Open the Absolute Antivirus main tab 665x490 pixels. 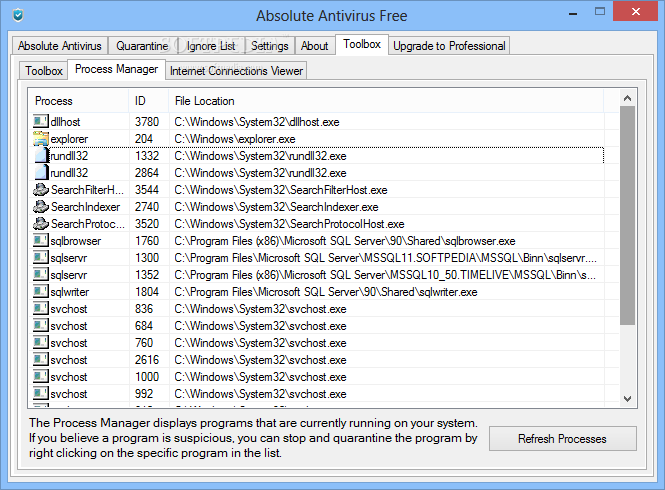coord(60,46)
